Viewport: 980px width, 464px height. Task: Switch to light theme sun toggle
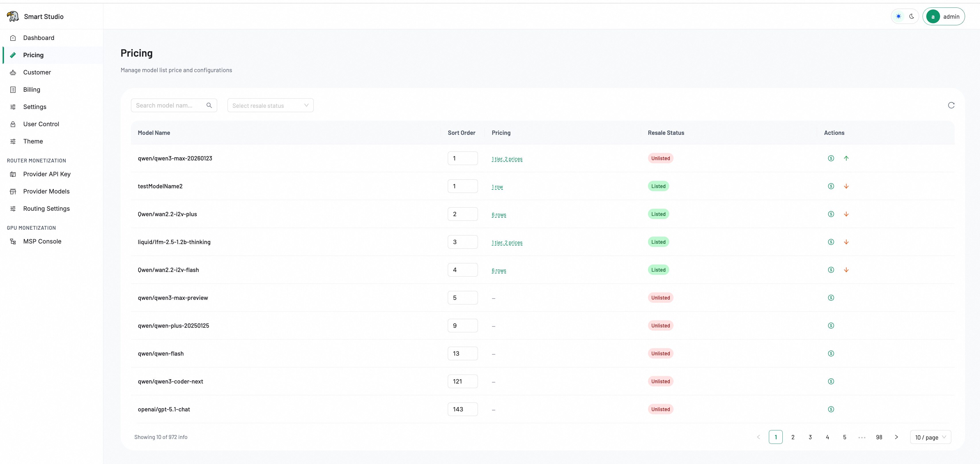point(899,16)
